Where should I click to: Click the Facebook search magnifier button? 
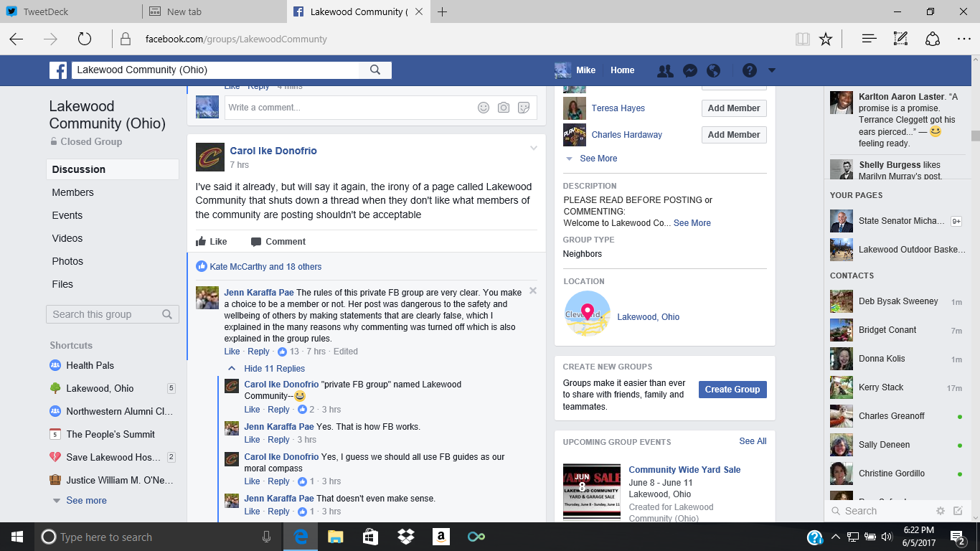click(375, 70)
